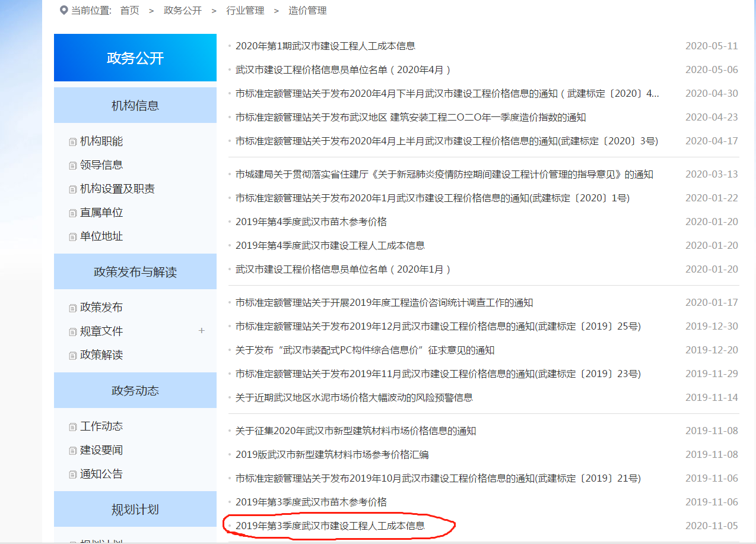Click the document icon next to 通知公告
The width and height of the screenshot is (756, 544).
73,475
